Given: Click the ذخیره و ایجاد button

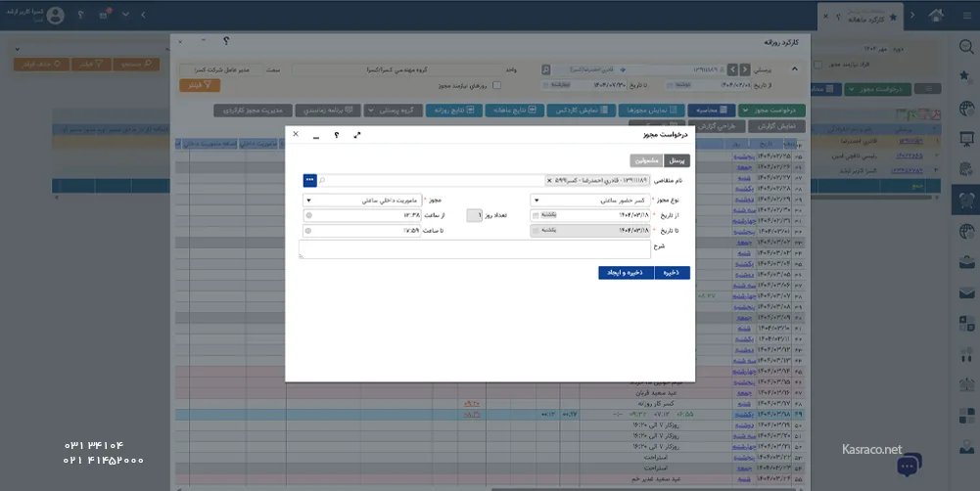Looking at the screenshot, I should tap(626, 273).
